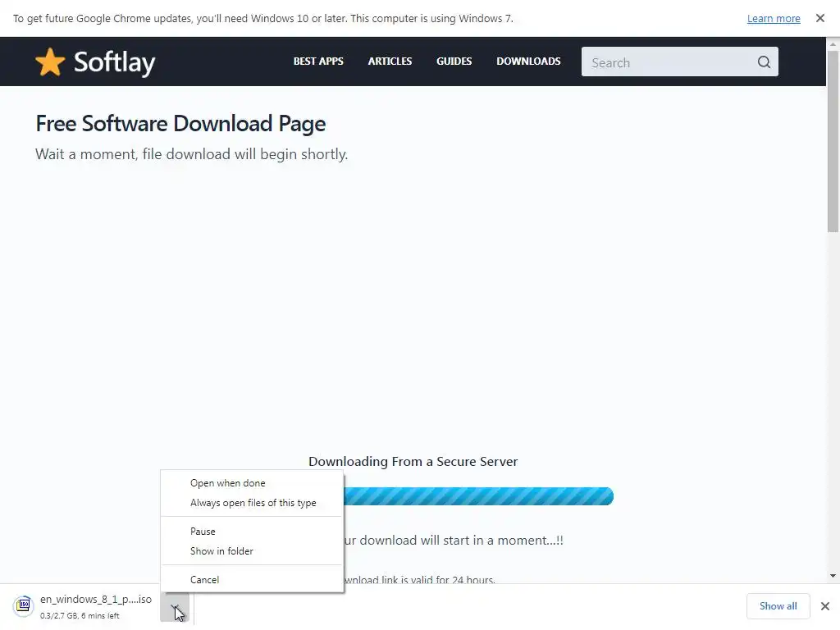Select Show in folder
Viewport: 840px width, 630px height.
pyautogui.click(x=252, y=551)
